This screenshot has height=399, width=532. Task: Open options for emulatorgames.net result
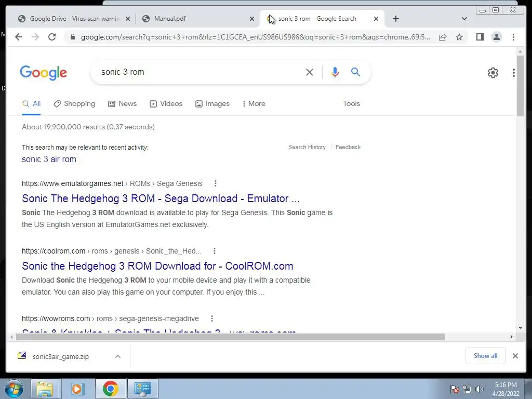coord(216,183)
